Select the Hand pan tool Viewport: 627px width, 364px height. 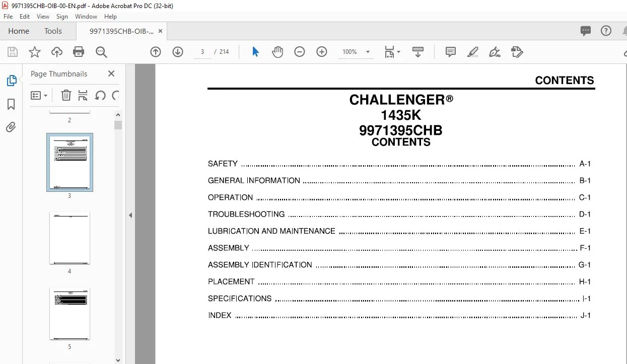tap(277, 52)
